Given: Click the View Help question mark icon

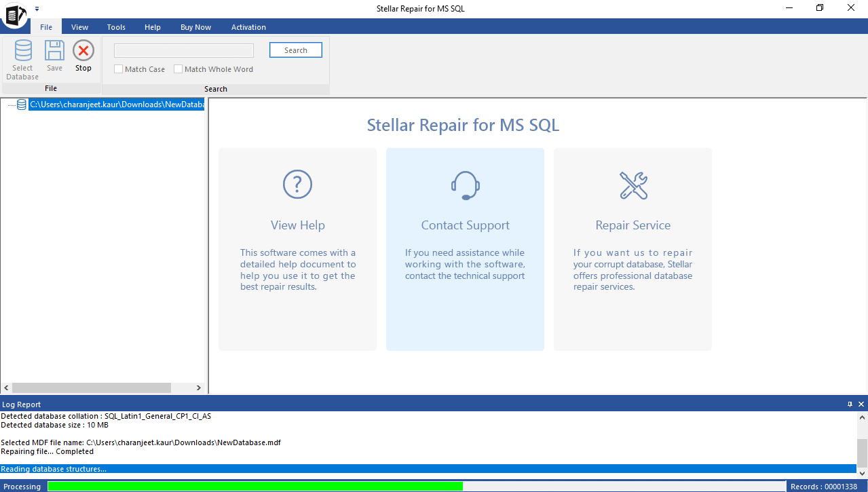Looking at the screenshot, I should tap(297, 185).
